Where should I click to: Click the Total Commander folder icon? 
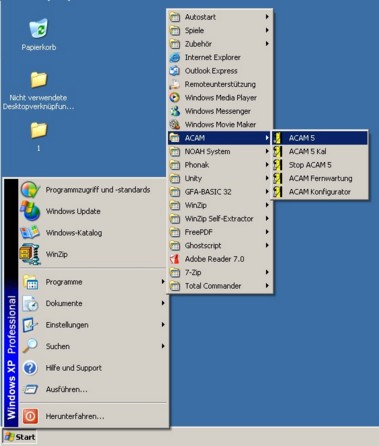(x=175, y=286)
